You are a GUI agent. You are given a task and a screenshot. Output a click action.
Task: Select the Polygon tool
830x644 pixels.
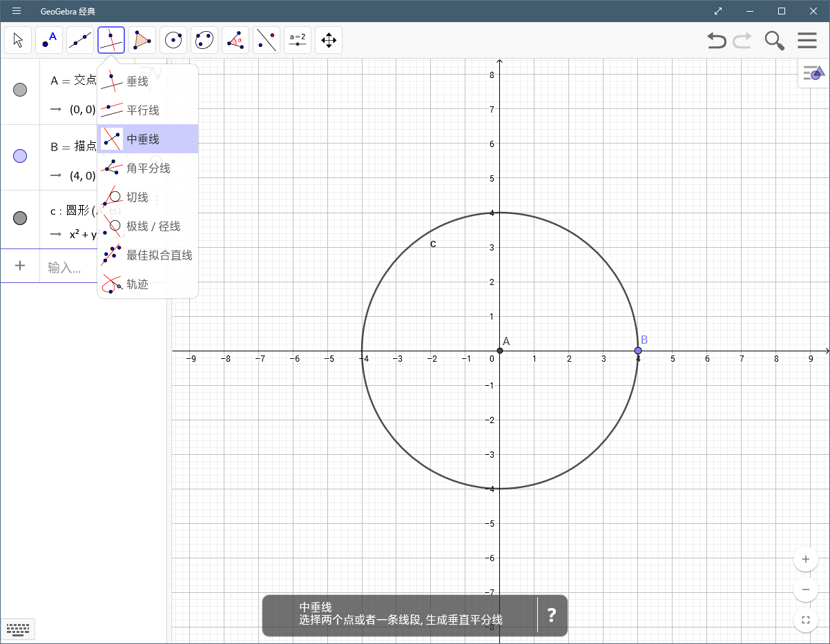[142, 40]
